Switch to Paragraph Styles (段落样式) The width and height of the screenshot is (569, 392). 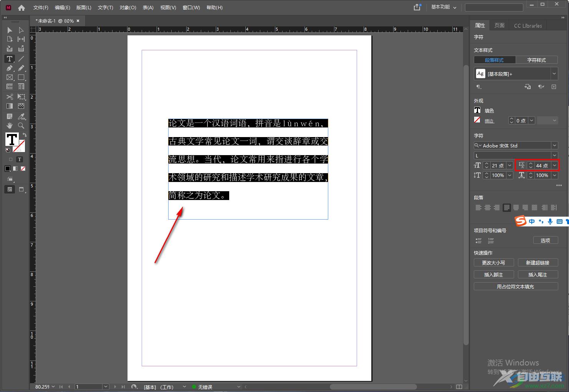click(495, 60)
